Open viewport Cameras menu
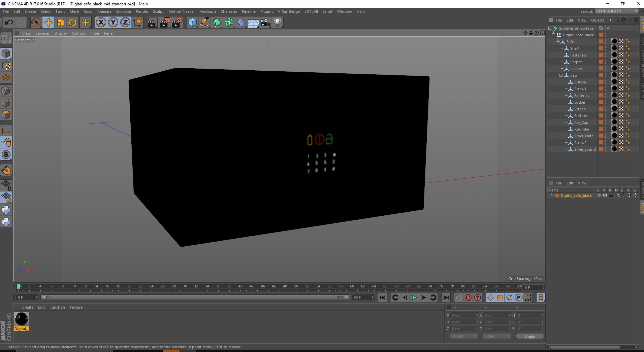Viewport: 644px width, 352px height. point(42,33)
